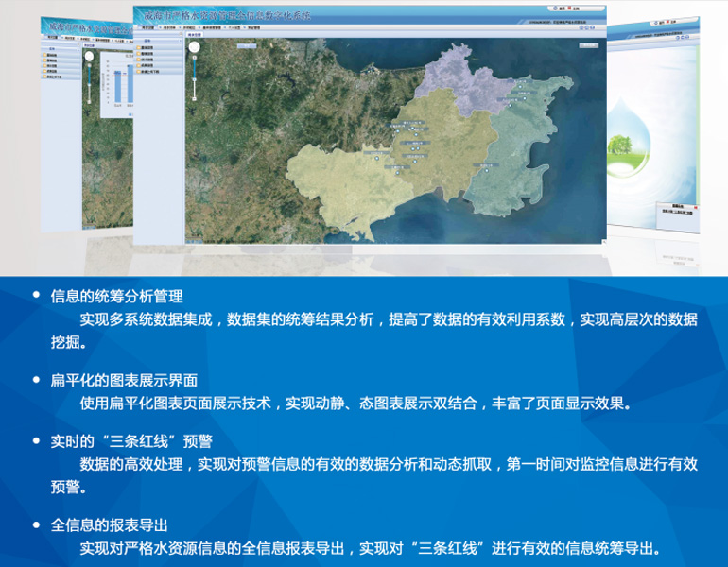The height and width of the screenshot is (567, 728).
Task: Click pan compass on the left background window
Action: pyautogui.click(x=88, y=57)
